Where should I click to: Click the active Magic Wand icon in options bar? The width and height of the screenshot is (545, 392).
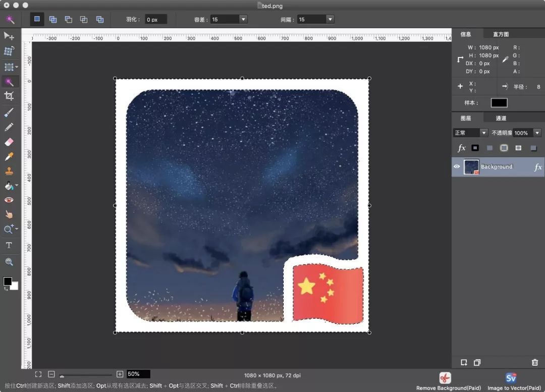coord(11,20)
